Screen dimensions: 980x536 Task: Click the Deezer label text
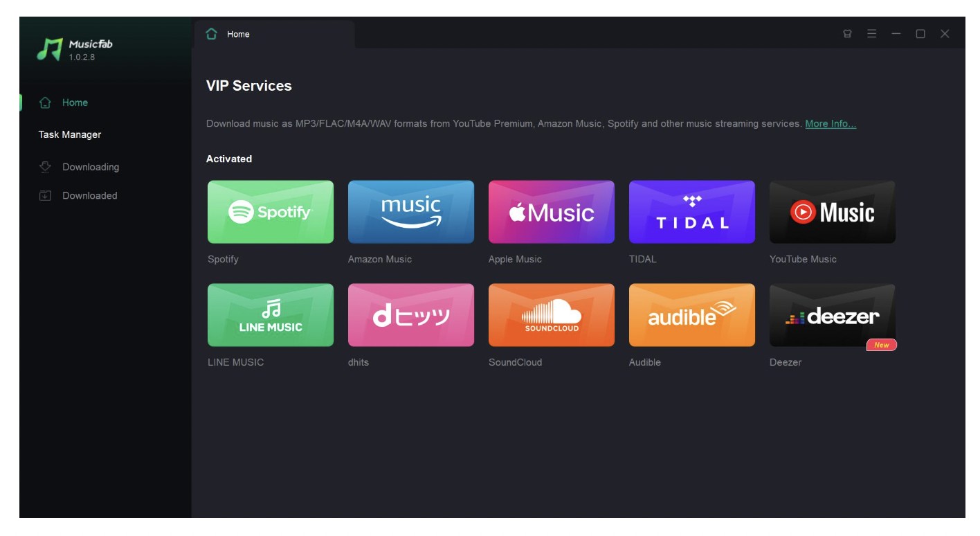pos(786,362)
